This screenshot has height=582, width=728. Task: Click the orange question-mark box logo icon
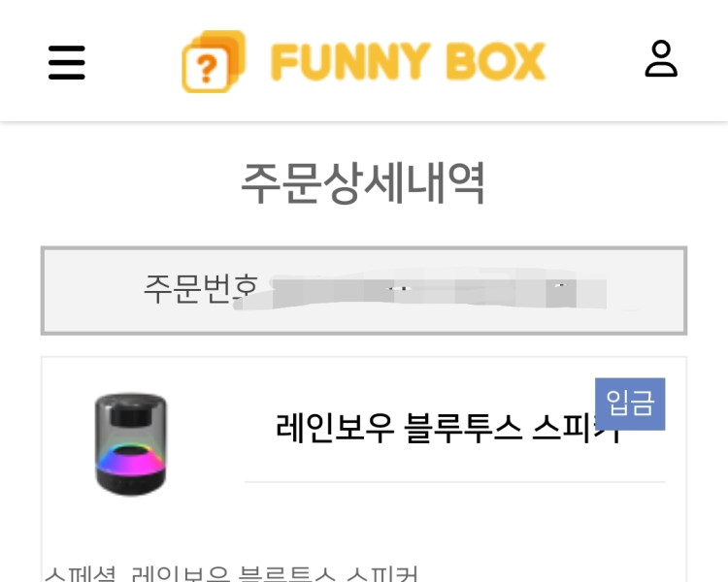pos(212,62)
